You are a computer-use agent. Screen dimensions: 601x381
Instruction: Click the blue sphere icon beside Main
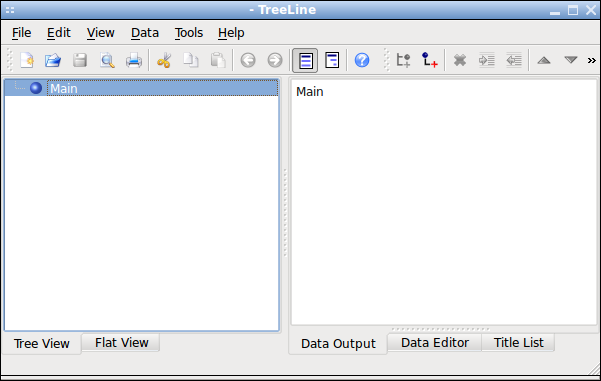tap(36, 88)
